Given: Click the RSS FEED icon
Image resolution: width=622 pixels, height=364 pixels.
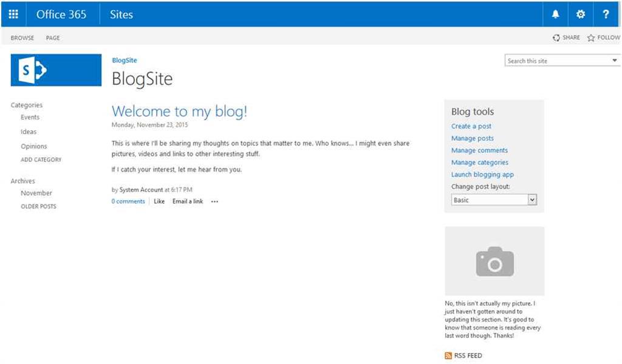Looking at the screenshot, I should coord(447,356).
